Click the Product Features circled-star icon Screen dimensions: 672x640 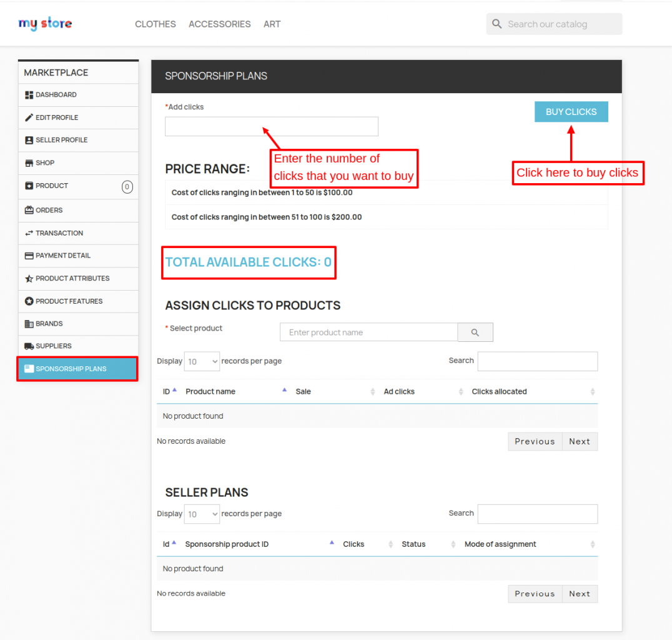tap(29, 301)
